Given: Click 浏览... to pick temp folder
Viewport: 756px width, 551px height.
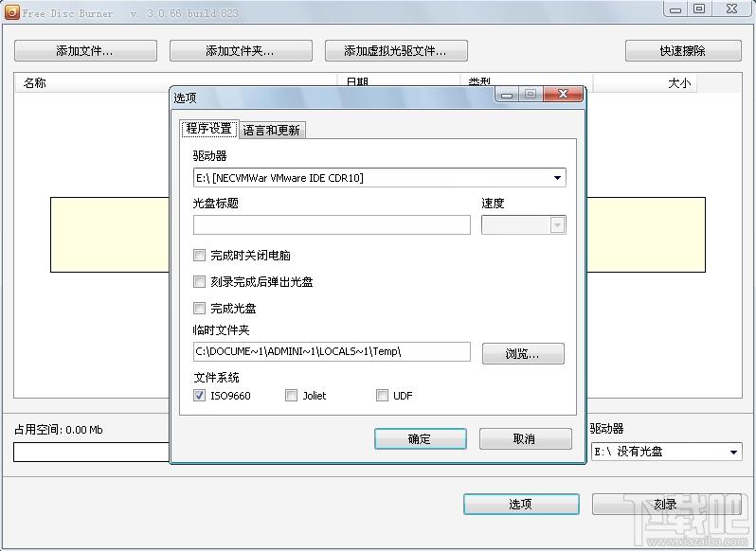Looking at the screenshot, I should coord(523,354).
